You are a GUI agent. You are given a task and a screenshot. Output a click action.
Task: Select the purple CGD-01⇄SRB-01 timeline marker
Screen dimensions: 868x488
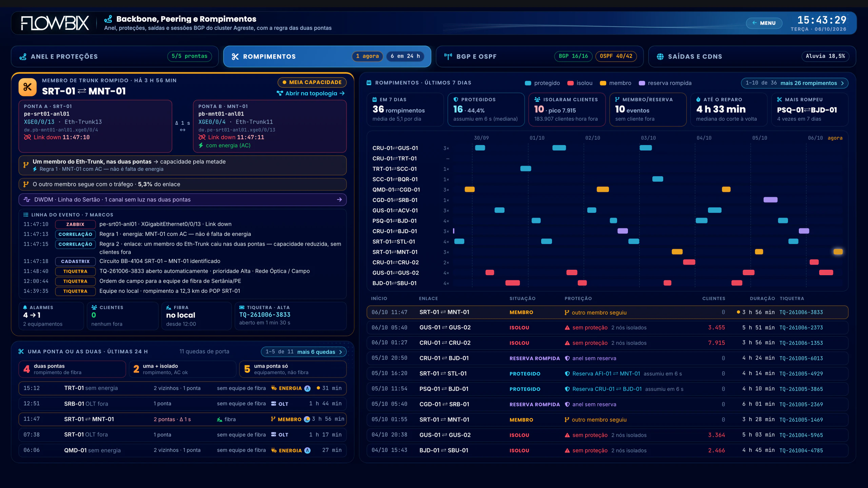770,200
